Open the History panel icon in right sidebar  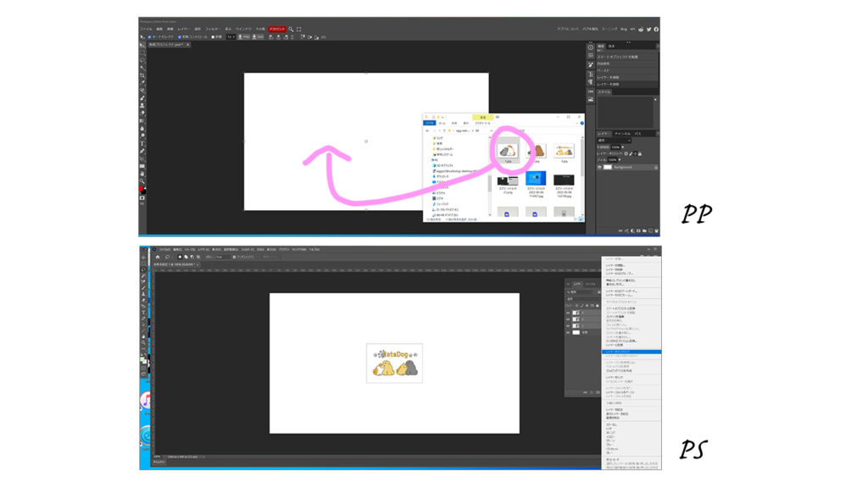coord(591,47)
